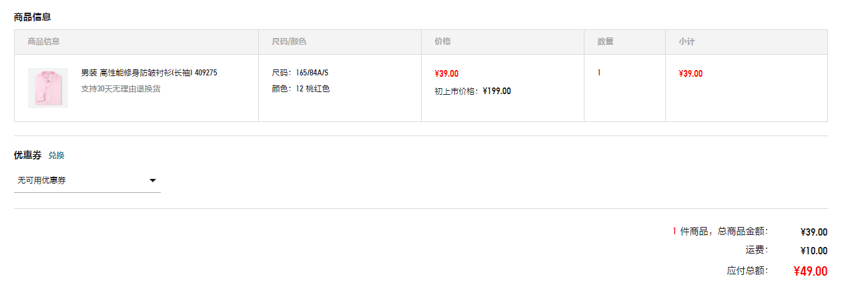Click the red ¥39.00 subtotal amount
Viewport: 868px width, 285px height.
691,73
